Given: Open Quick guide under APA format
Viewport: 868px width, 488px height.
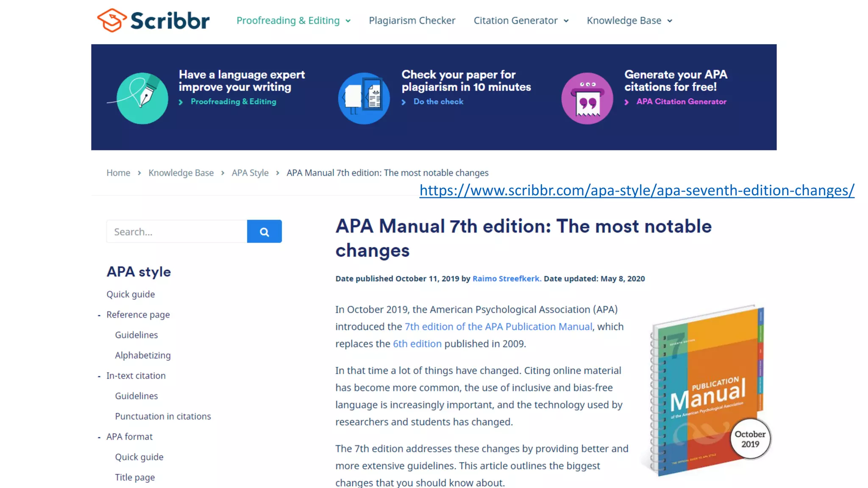Looking at the screenshot, I should coord(139,457).
